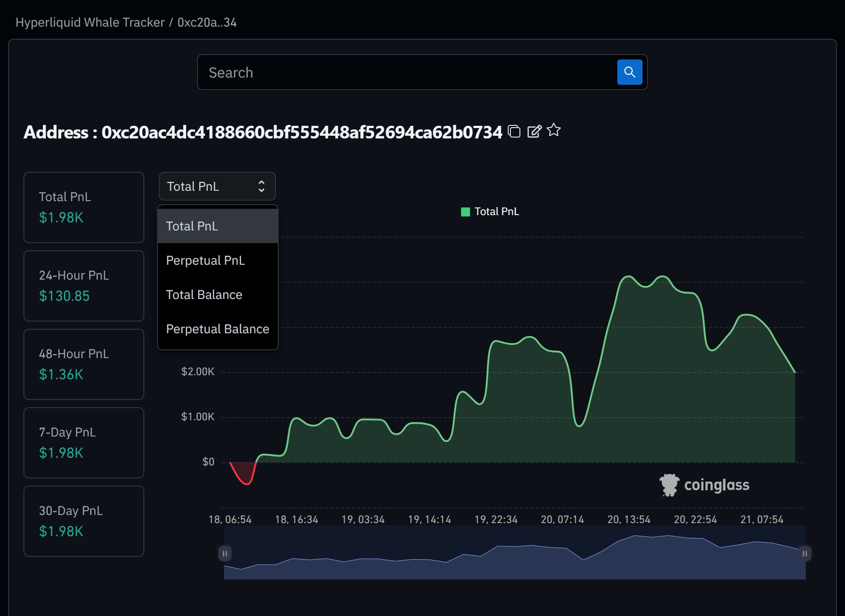
Task: Toggle the Total PnL legend series
Action: (x=490, y=211)
